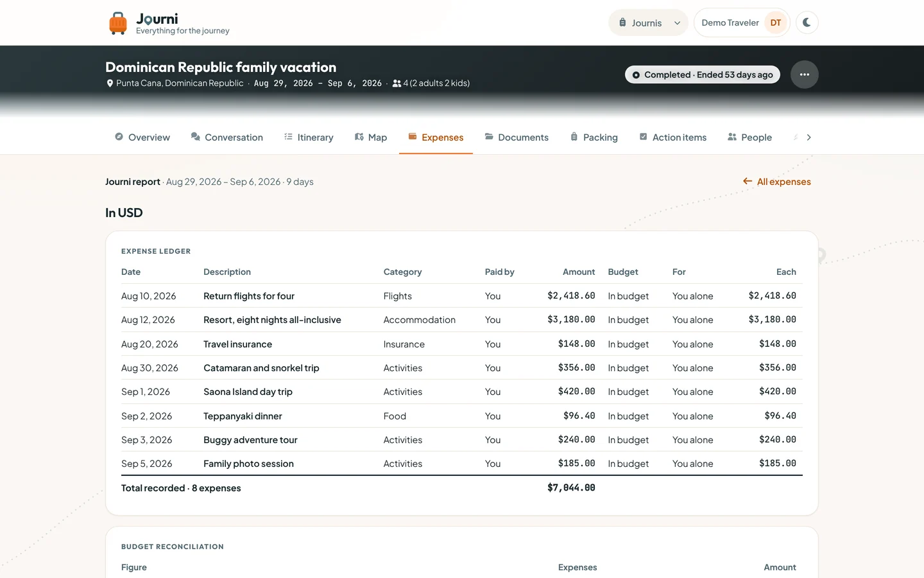Click 'Total recorded · 8 expenses' label
The height and width of the screenshot is (578, 924).
[x=181, y=488]
